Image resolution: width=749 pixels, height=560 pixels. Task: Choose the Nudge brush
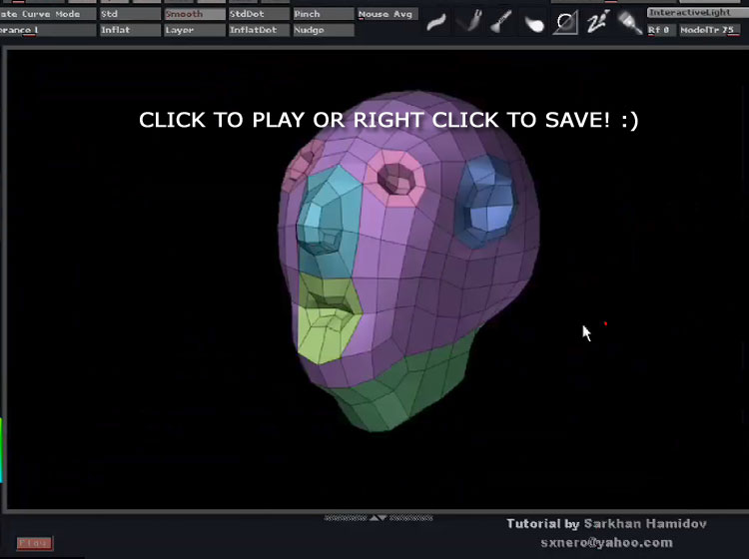pyautogui.click(x=323, y=30)
